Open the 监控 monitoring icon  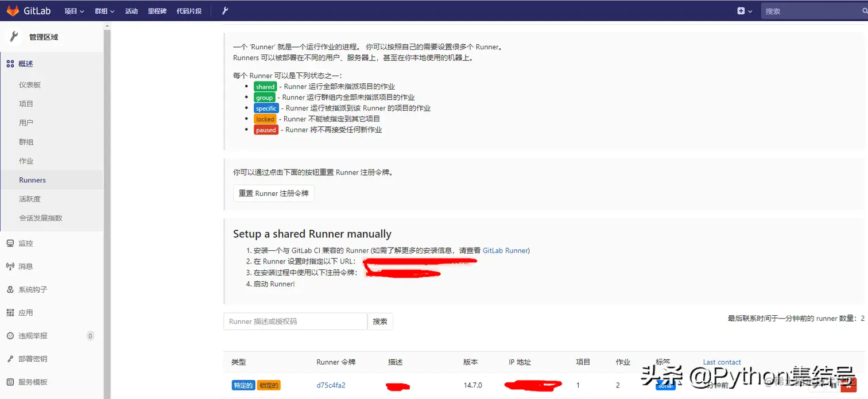click(x=10, y=243)
